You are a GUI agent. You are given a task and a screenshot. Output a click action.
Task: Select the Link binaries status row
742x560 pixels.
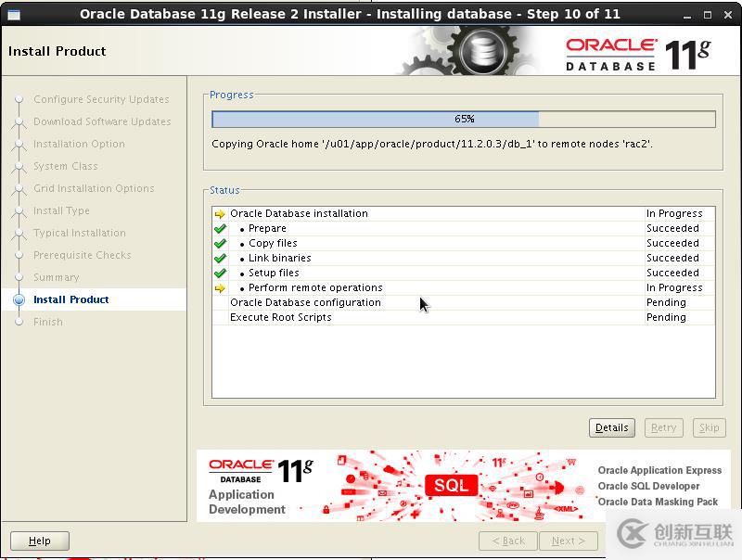(x=464, y=259)
